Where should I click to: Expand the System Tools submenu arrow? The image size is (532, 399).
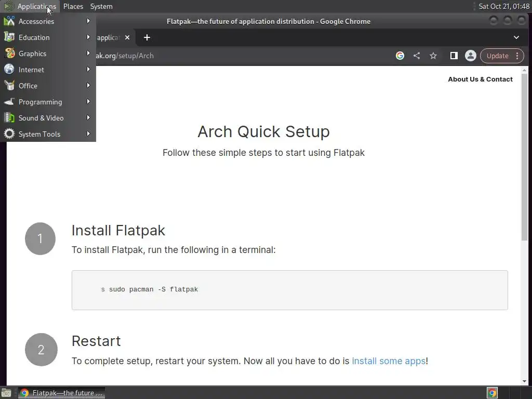point(88,134)
